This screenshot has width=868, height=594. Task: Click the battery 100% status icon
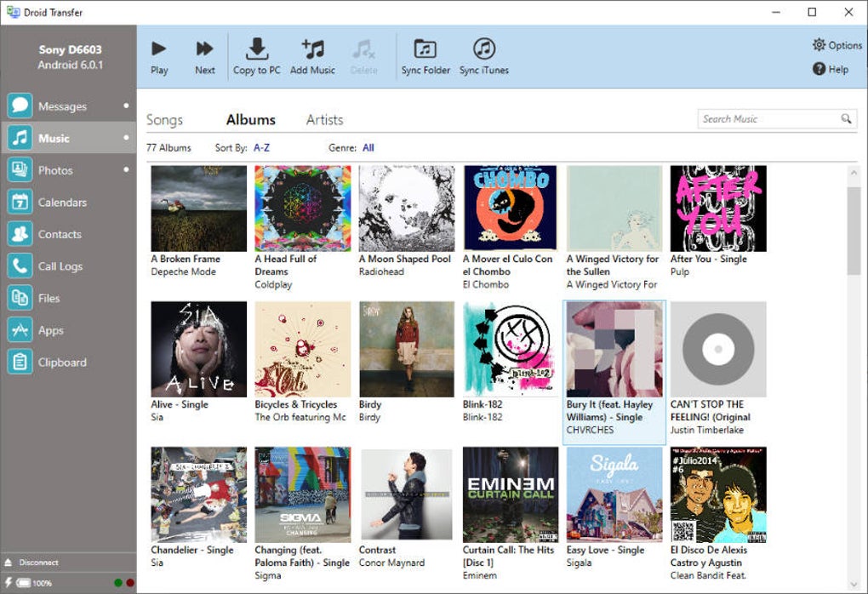(23, 582)
